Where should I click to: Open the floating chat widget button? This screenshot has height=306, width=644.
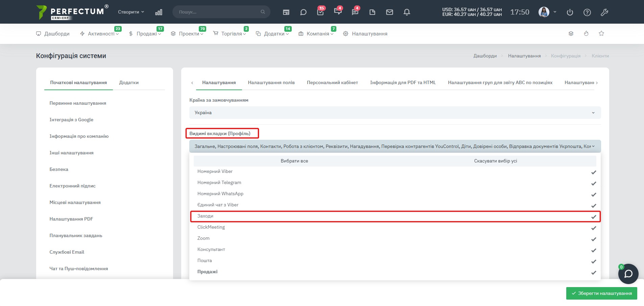628,274
